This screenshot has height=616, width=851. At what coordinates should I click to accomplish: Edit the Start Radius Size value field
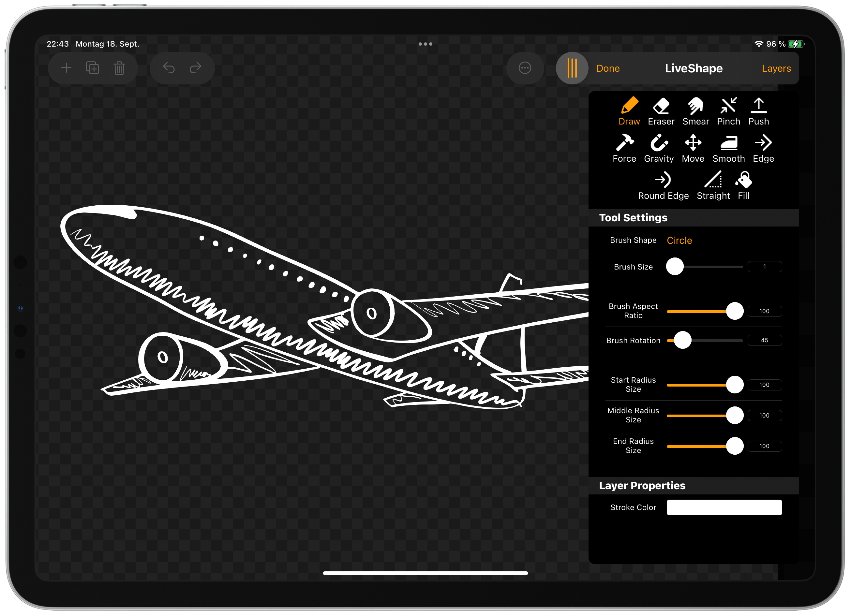coord(764,385)
